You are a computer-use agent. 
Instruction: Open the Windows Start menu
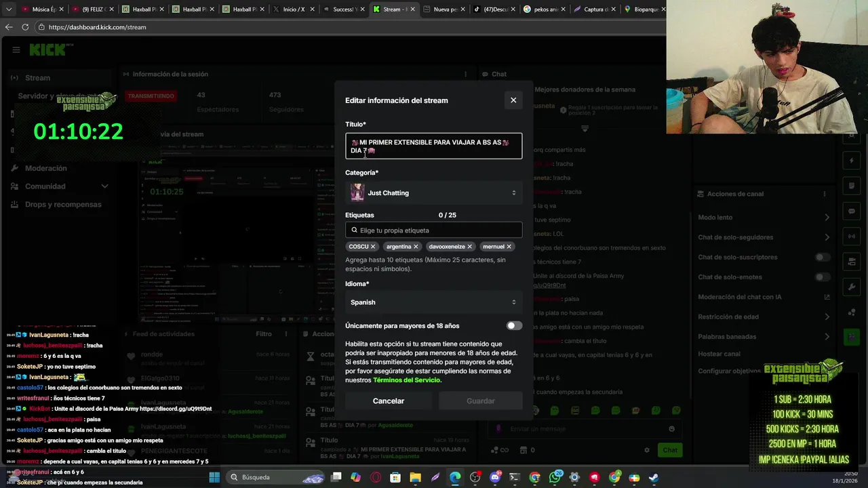(214, 477)
